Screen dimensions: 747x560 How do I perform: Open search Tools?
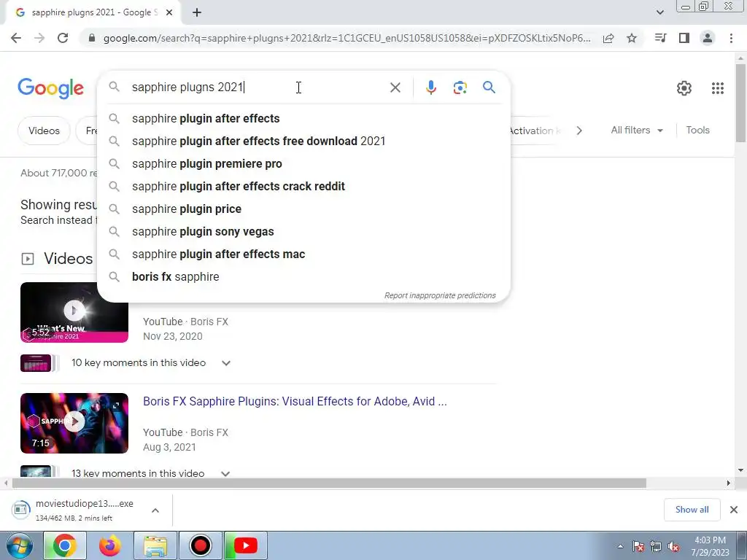coord(697,130)
